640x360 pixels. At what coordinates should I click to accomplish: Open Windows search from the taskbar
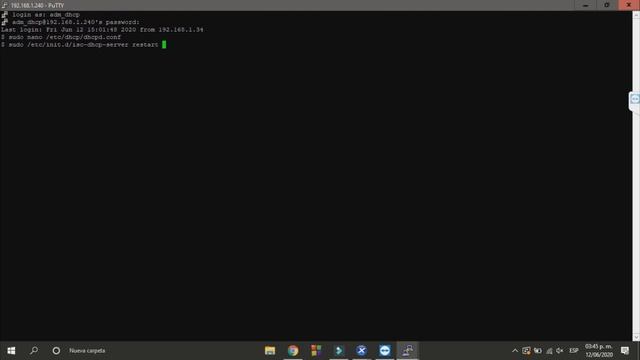(x=34, y=351)
